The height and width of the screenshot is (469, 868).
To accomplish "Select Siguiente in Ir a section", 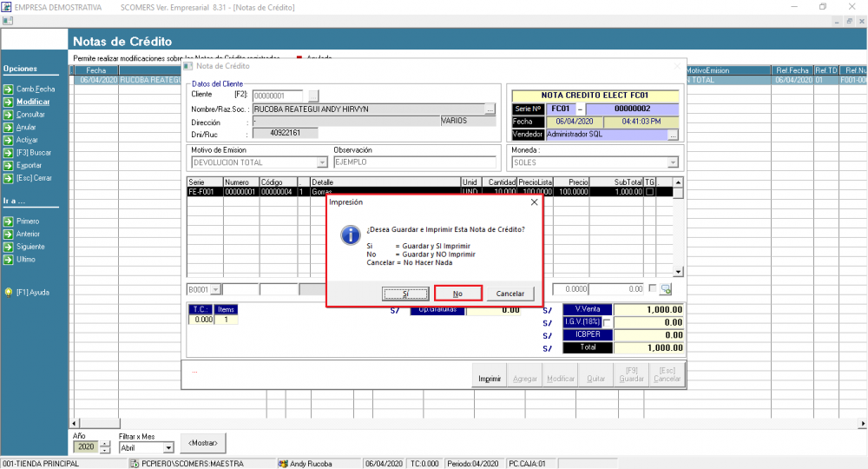I will point(30,247).
